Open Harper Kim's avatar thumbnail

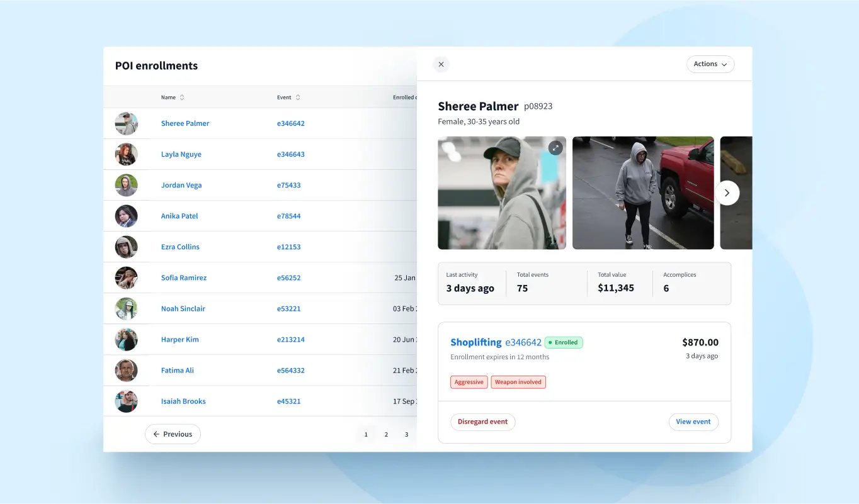pos(126,339)
